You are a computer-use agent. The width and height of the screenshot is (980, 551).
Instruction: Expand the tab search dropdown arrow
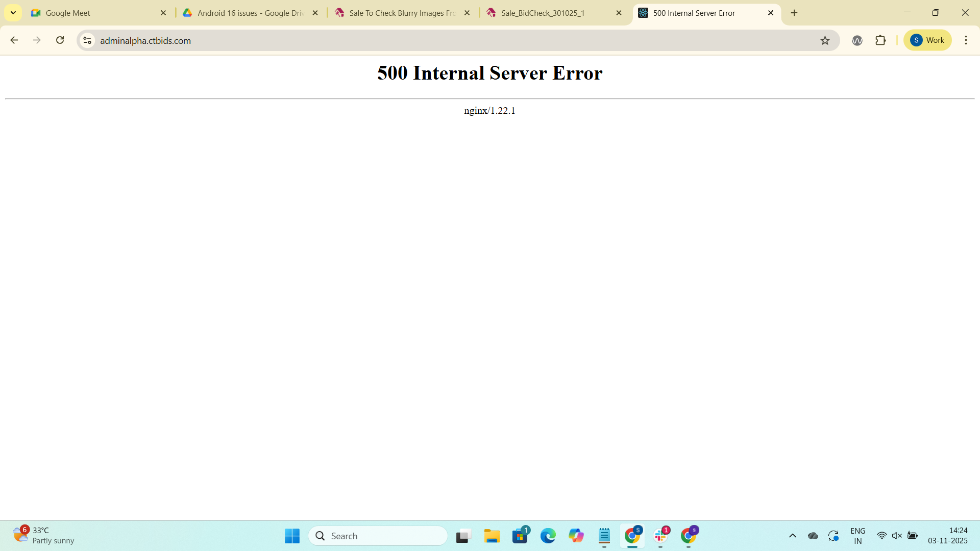[13, 13]
